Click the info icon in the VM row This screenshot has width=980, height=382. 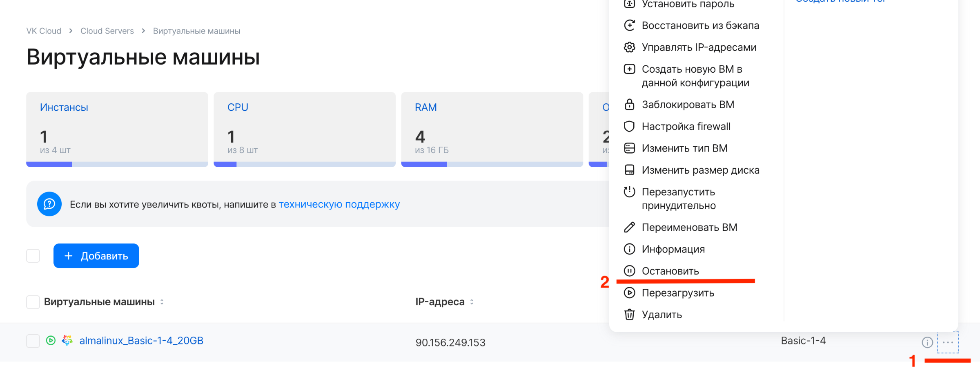[927, 342]
